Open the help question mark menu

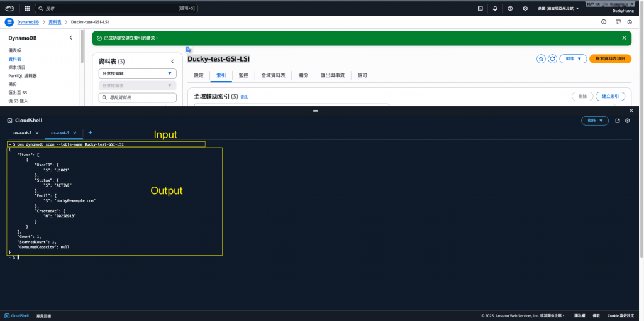(x=510, y=8)
